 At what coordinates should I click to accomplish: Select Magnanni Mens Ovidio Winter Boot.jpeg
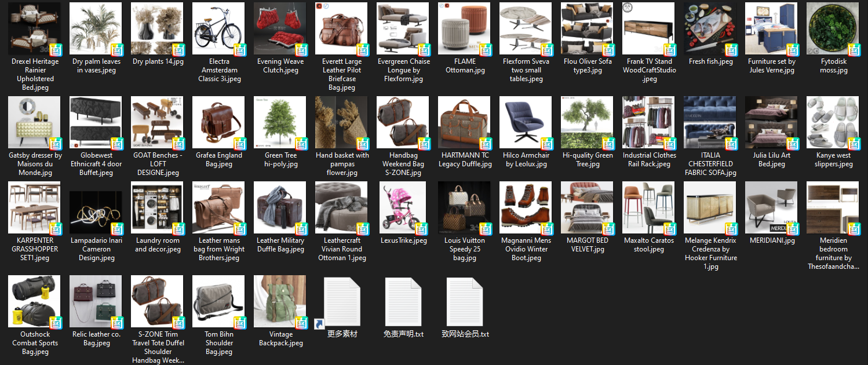point(526,207)
